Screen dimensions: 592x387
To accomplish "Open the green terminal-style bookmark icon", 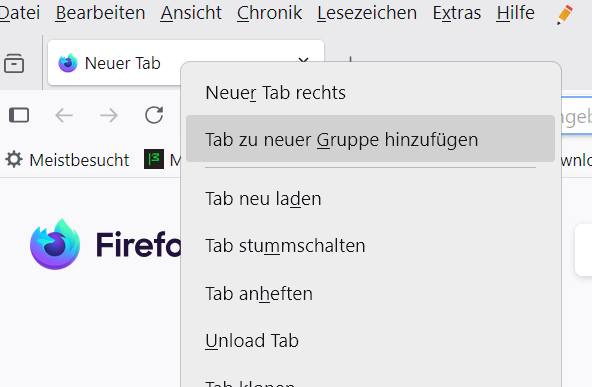I will pos(154,159).
